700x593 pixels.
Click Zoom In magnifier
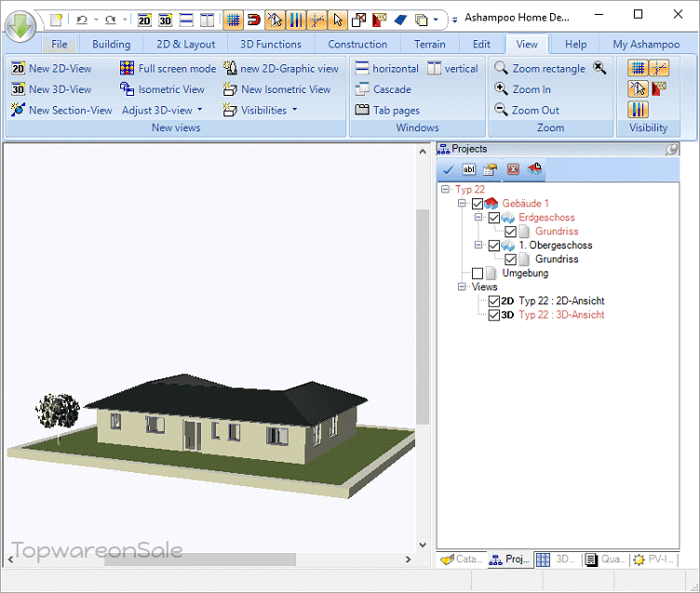pos(522,89)
